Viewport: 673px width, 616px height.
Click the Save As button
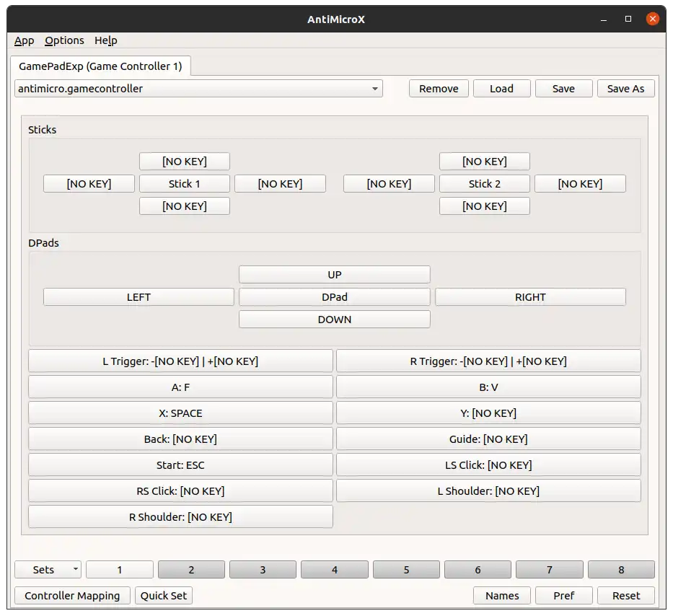pyautogui.click(x=626, y=89)
